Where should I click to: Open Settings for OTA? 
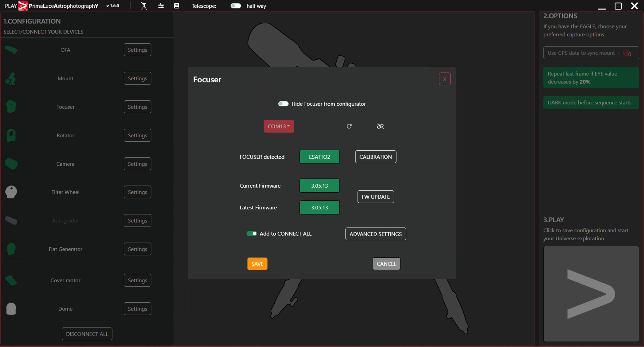point(138,50)
